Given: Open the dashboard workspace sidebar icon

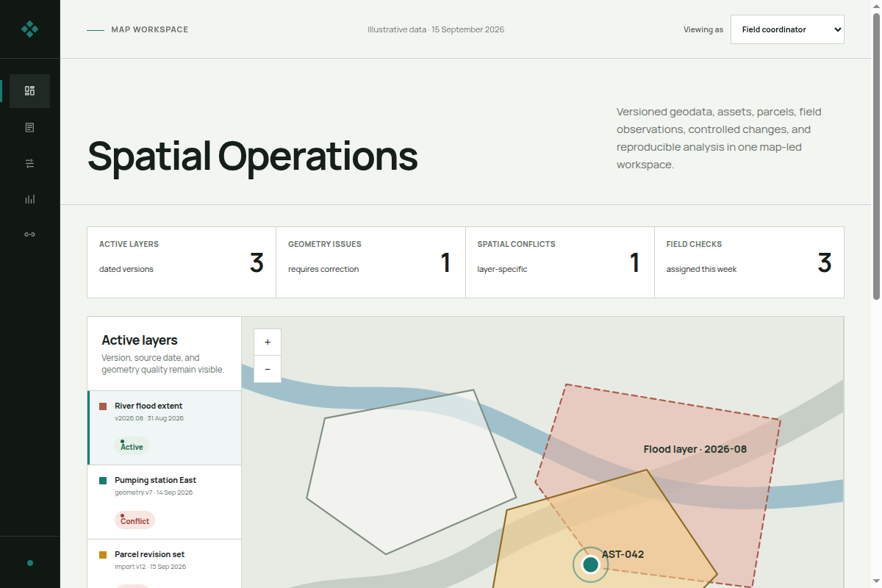Looking at the screenshot, I should click(29, 91).
